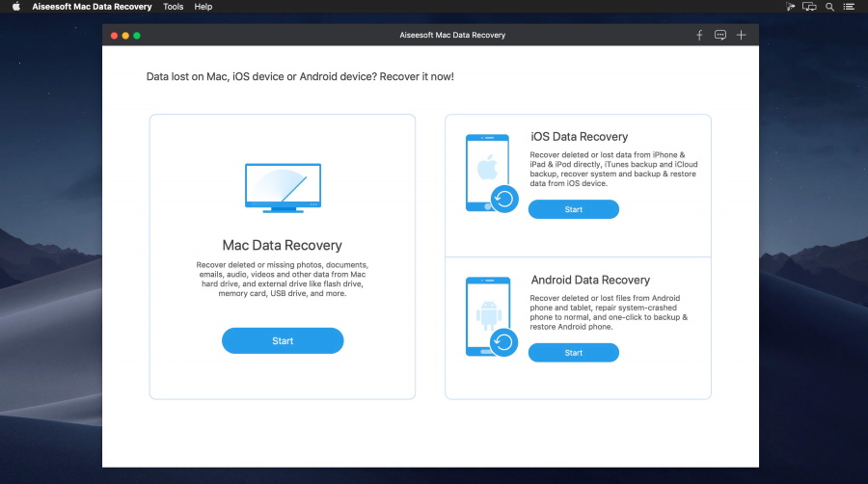Start Android Data Recovery
The height and width of the screenshot is (484, 868).
pyautogui.click(x=574, y=352)
